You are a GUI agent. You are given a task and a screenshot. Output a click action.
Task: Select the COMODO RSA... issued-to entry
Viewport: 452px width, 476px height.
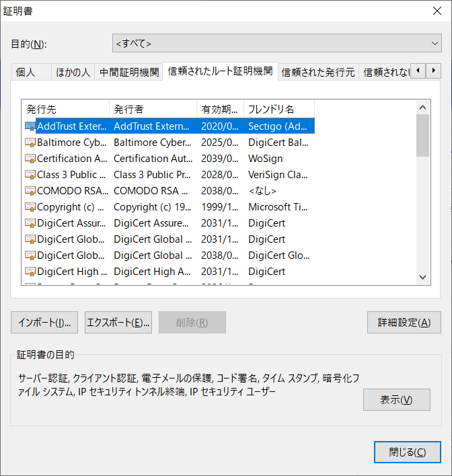tap(73, 191)
